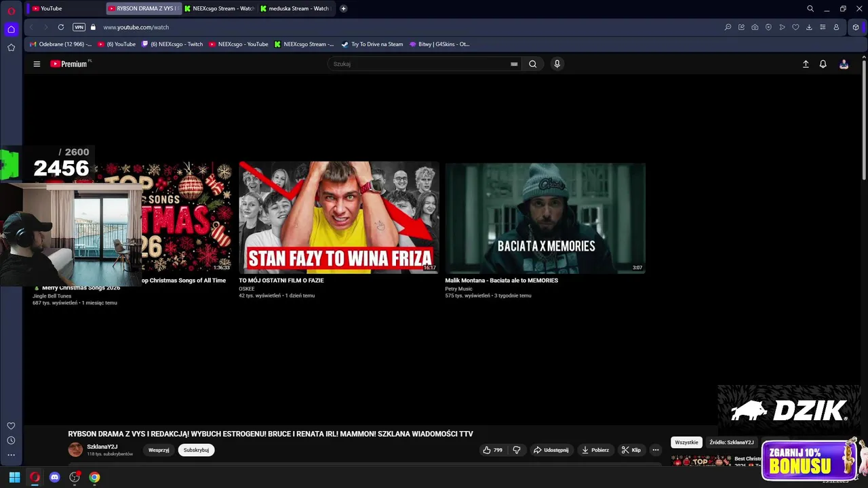Click the SzklanaY2J channel name
Screen dimensions: 868x488
click(102, 447)
